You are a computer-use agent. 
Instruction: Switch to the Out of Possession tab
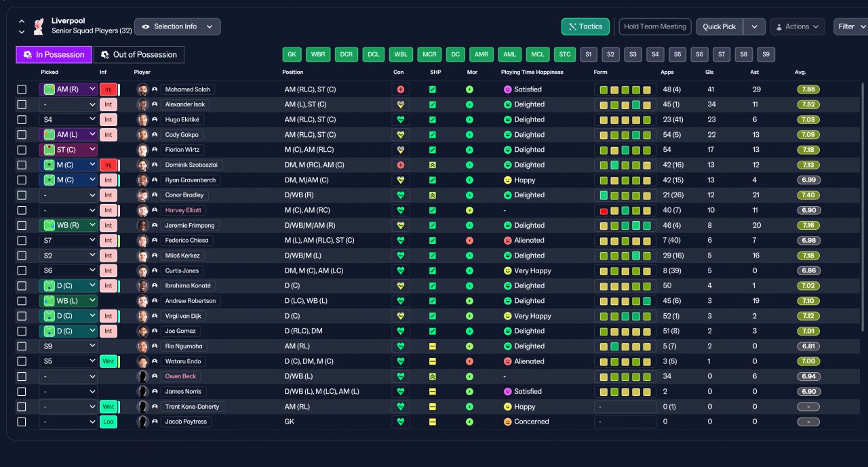pos(138,55)
